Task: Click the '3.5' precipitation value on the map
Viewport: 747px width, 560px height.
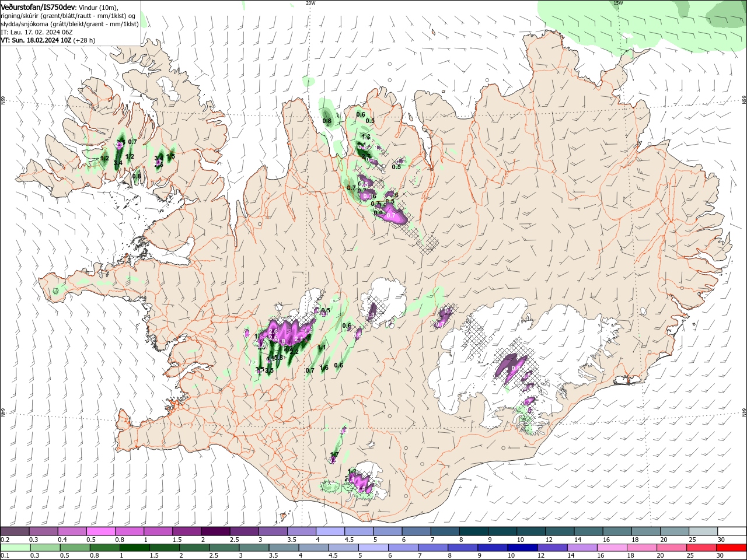Action: [x=269, y=370]
